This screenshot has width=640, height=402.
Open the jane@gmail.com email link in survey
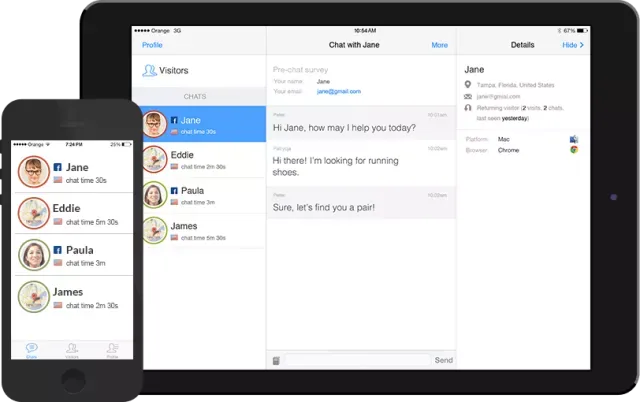click(x=339, y=91)
